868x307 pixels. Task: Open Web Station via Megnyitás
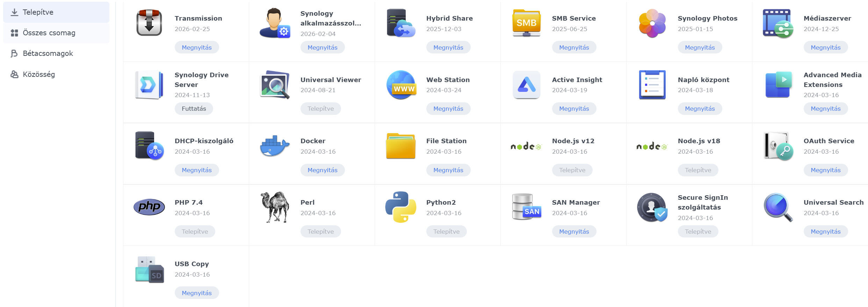(448, 109)
